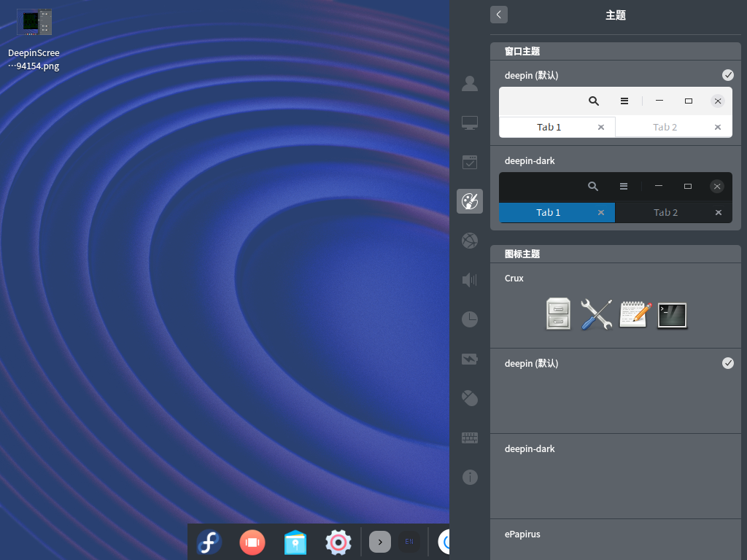
Task: Open Sound settings speaker icon
Action: coord(470,280)
